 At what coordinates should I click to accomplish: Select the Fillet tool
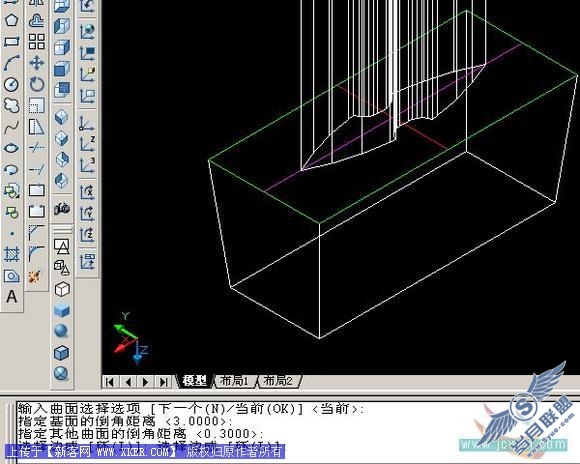click(36, 254)
